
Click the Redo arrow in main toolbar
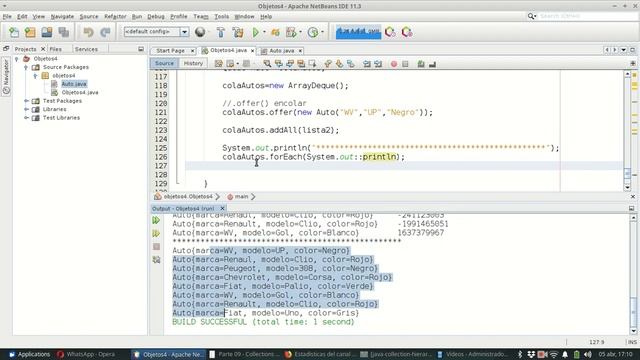[105, 32]
